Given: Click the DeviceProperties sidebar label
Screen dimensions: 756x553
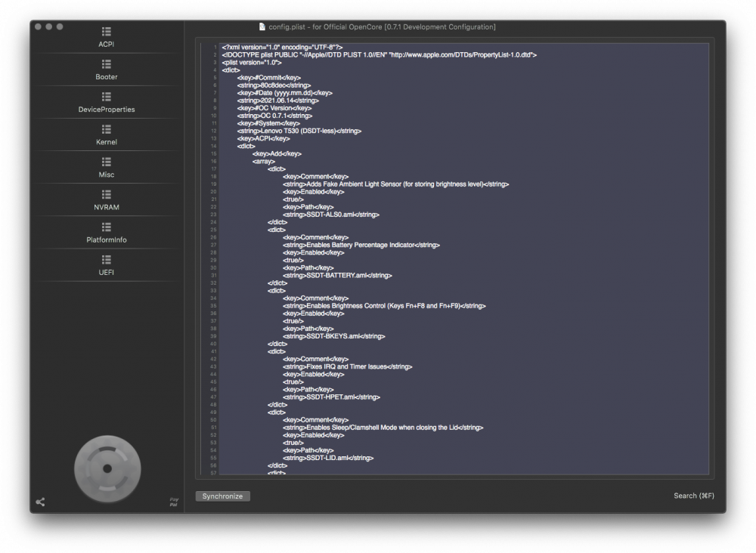Looking at the screenshot, I should pos(107,110).
